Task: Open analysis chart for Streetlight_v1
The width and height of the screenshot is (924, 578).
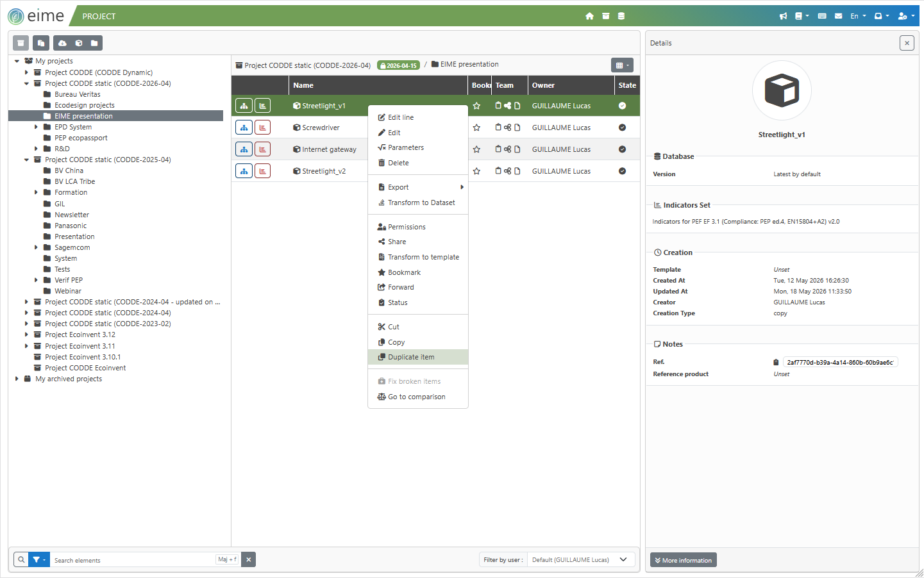Action: [262, 106]
